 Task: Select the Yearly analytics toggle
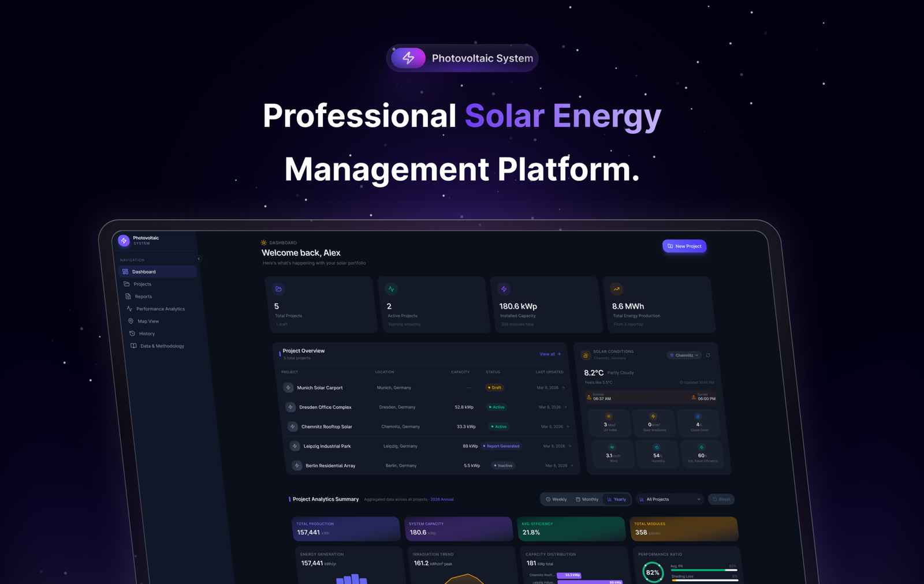point(616,499)
